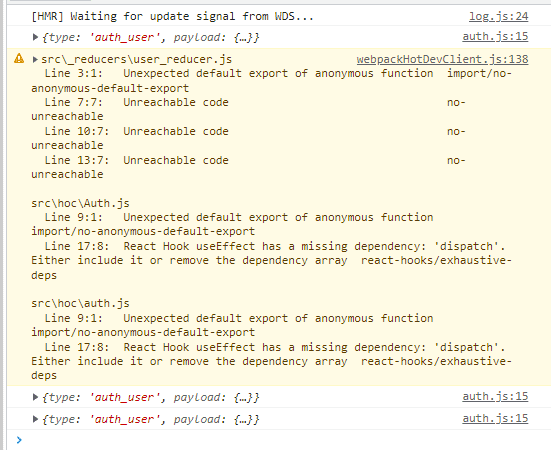
Task: Open auth.js:15 link just below warning block
Action: pos(495,397)
